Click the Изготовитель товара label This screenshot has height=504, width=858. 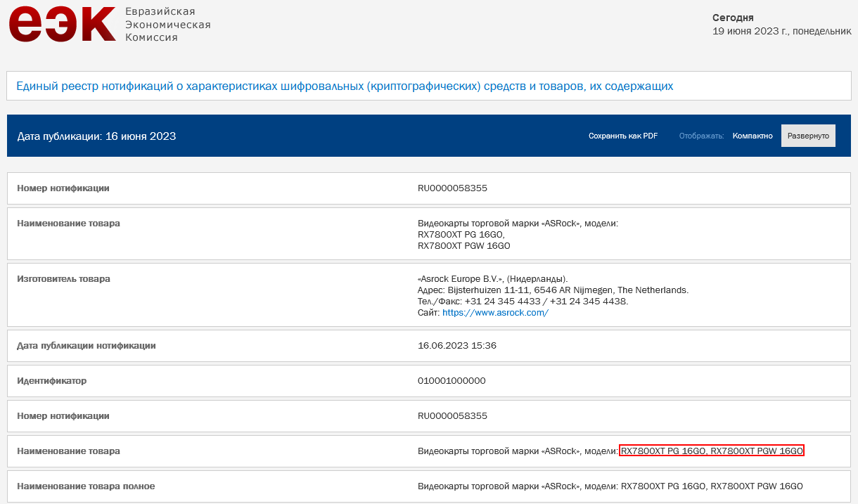63,279
